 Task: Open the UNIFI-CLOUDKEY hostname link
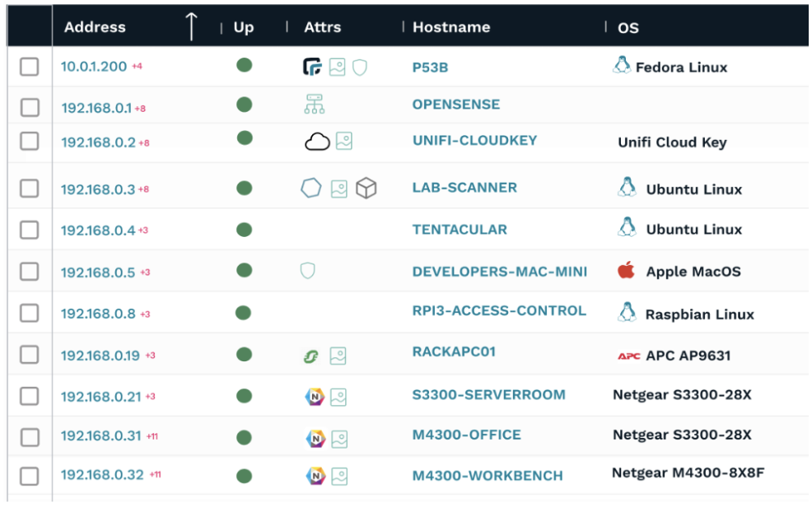475,141
